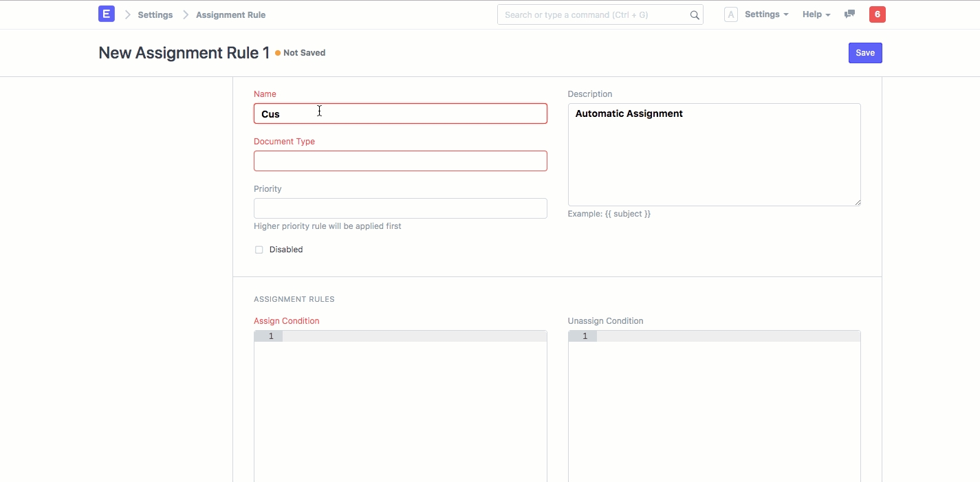The image size is (980, 482).
Task: Focus the top search command bar
Action: click(593, 15)
